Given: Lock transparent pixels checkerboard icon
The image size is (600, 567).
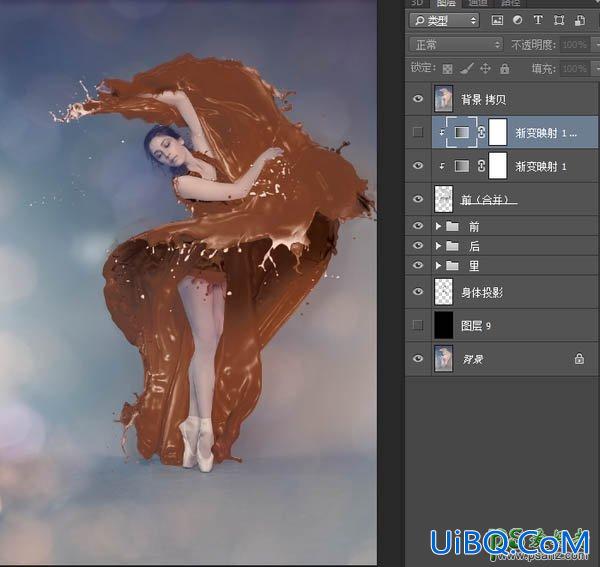Looking at the screenshot, I should point(447,69).
